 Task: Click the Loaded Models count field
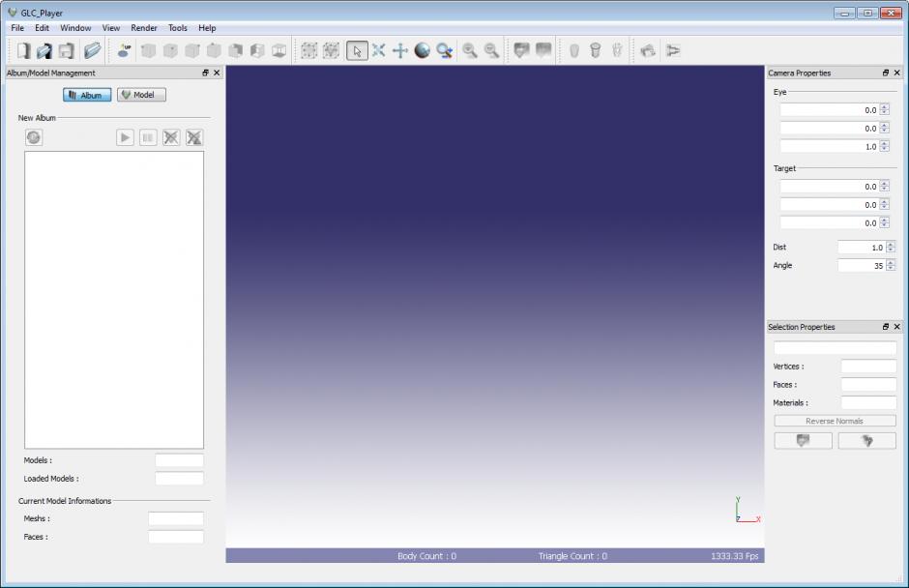(179, 479)
